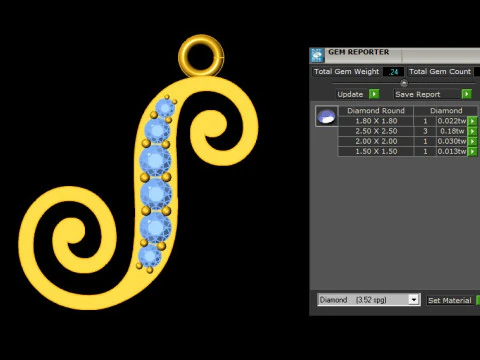Click the Total Gem Count label

coord(440,72)
